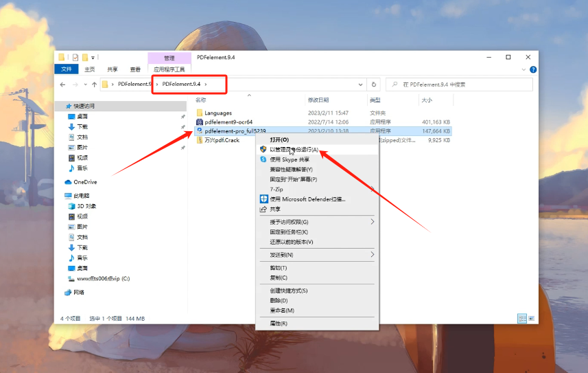Open recent locations dropdown arrow
The height and width of the screenshot is (373, 588).
(86, 84)
